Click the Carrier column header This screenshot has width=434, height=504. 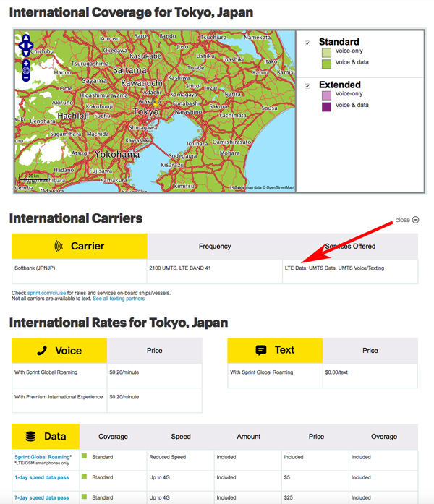point(80,246)
